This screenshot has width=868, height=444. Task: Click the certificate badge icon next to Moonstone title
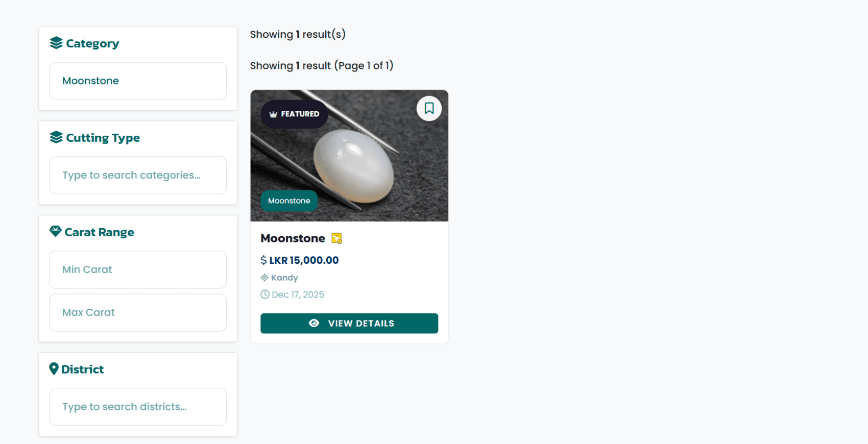336,238
